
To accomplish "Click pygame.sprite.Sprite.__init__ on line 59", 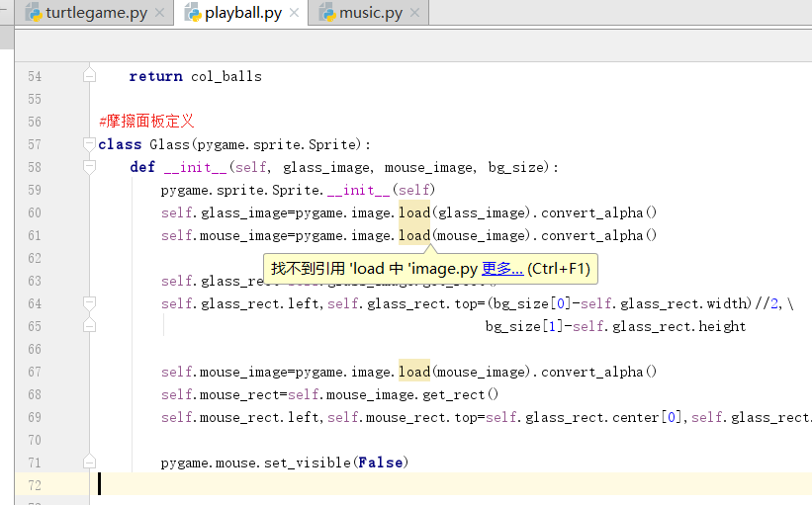I will pyautogui.click(x=275, y=190).
